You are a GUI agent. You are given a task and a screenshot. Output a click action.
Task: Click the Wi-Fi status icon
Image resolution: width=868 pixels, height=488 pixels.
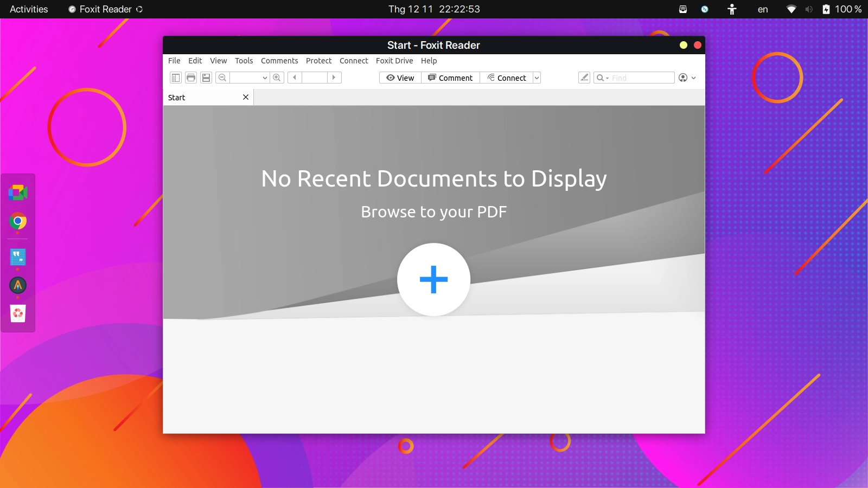(792, 9)
